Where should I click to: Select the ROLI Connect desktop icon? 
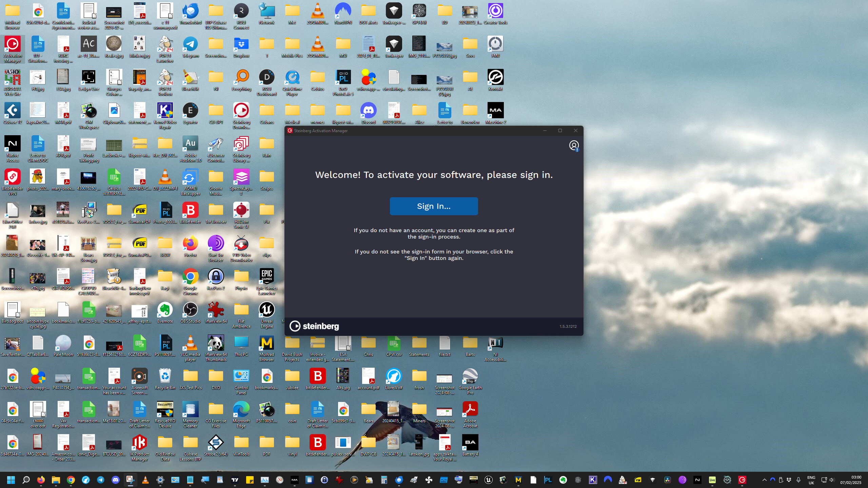(241, 16)
